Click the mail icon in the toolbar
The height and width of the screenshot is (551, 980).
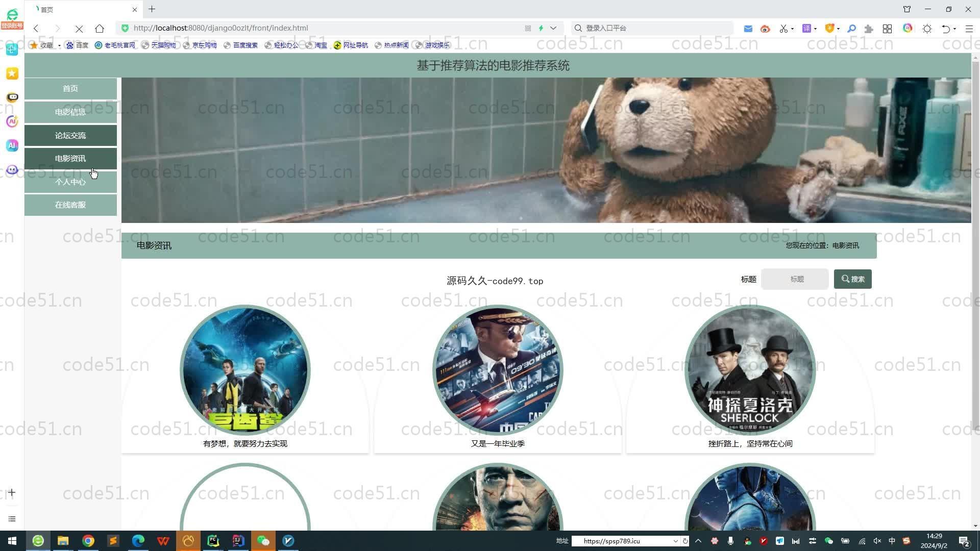(748, 29)
